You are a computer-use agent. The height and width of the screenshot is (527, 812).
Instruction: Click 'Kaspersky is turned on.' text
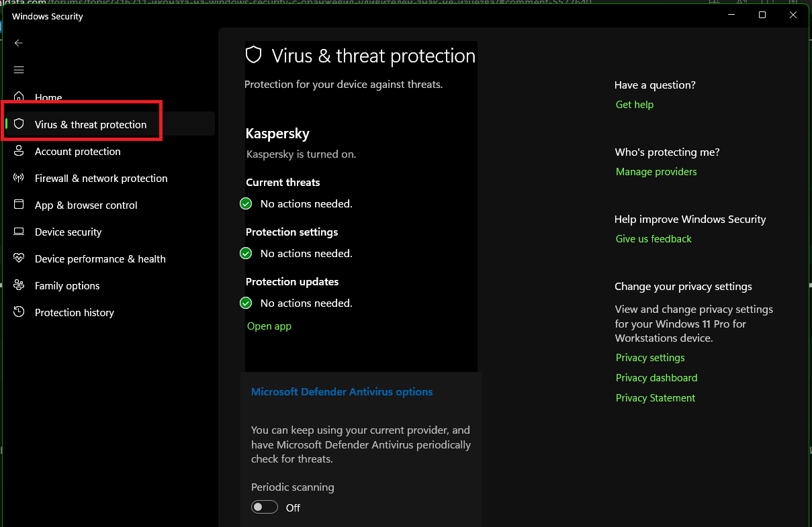tap(302, 154)
